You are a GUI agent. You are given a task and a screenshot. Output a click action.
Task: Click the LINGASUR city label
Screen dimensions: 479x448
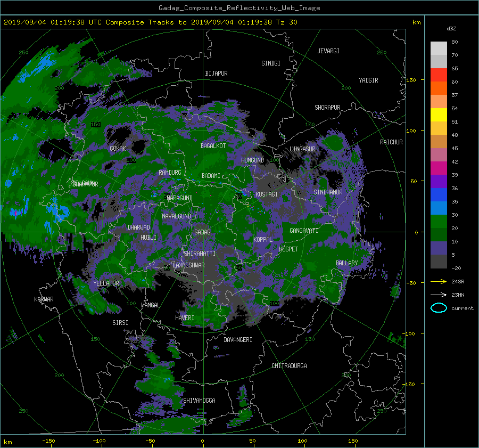point(302,149)
